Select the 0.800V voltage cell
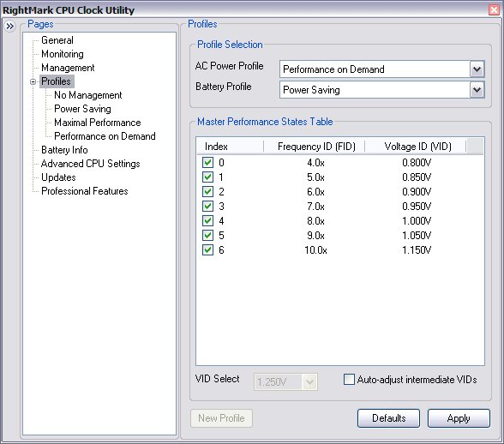The image size is (504, 444). pyautogui.click(x=417, y=163)
